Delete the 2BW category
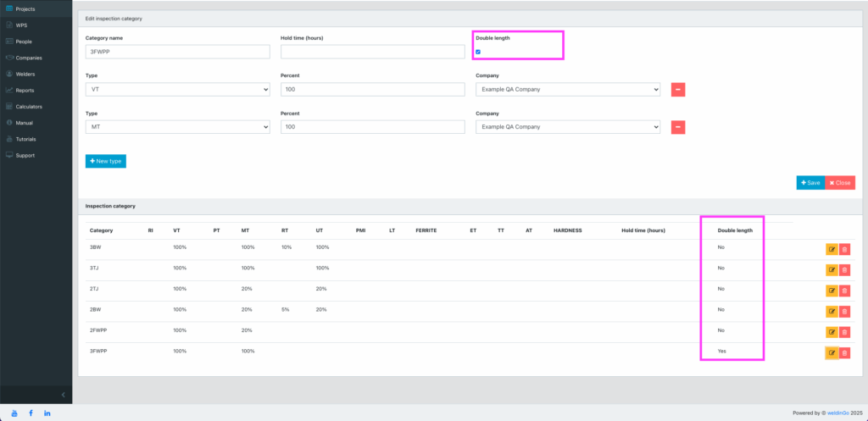Screen dimensions: 868x421 click(x=844, y=312)
